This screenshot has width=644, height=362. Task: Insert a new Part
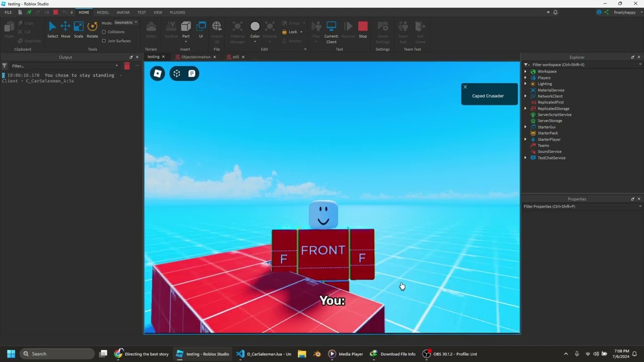click(186, 30)
